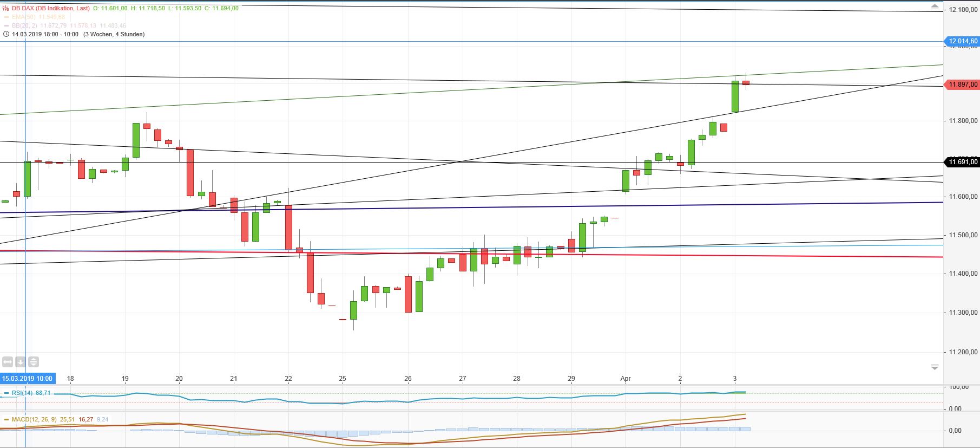Open the RSI(14) indicator label

tap(22, 393)
